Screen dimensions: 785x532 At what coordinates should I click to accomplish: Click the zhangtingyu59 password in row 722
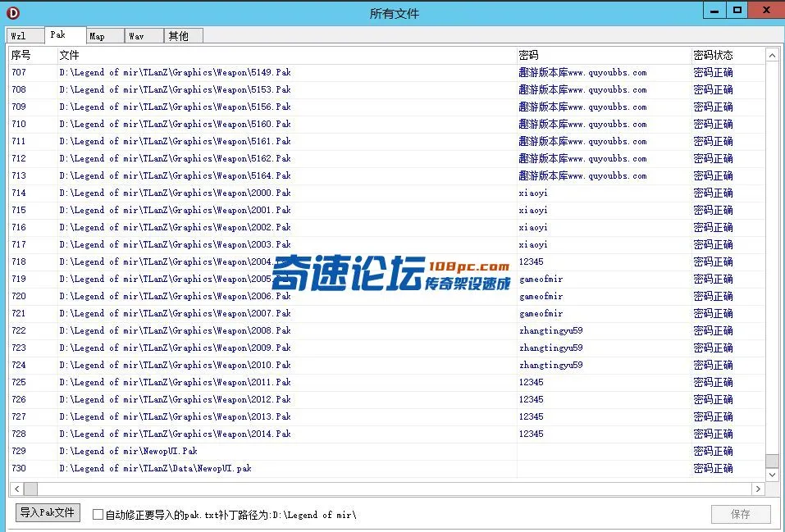pos(550,331)
